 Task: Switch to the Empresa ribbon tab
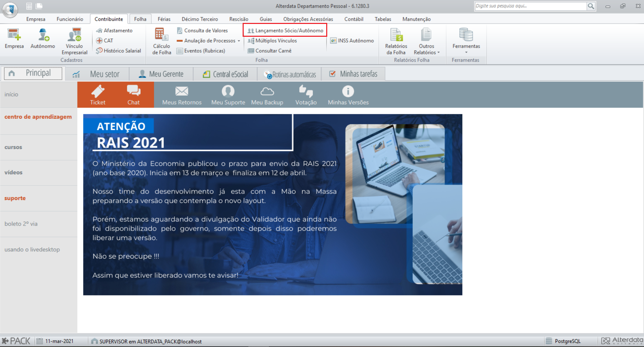point(36,19)
